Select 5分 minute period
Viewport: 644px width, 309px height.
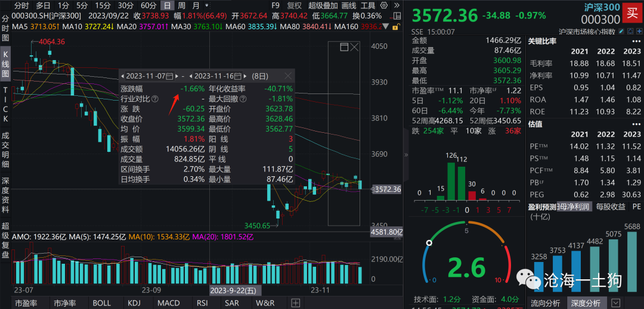tap(82, 5)
